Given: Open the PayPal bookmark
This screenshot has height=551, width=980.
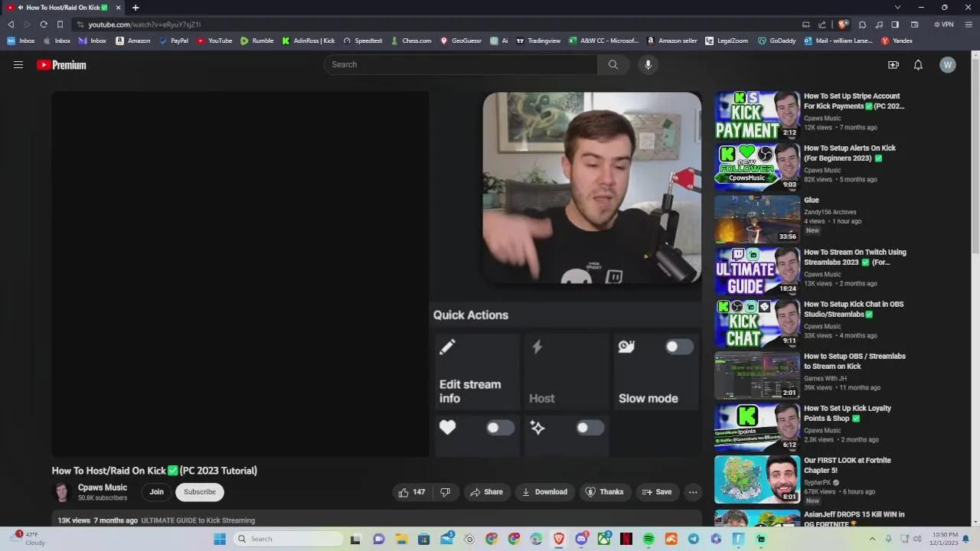Looking at the screenshot, I should coord(173,41).
